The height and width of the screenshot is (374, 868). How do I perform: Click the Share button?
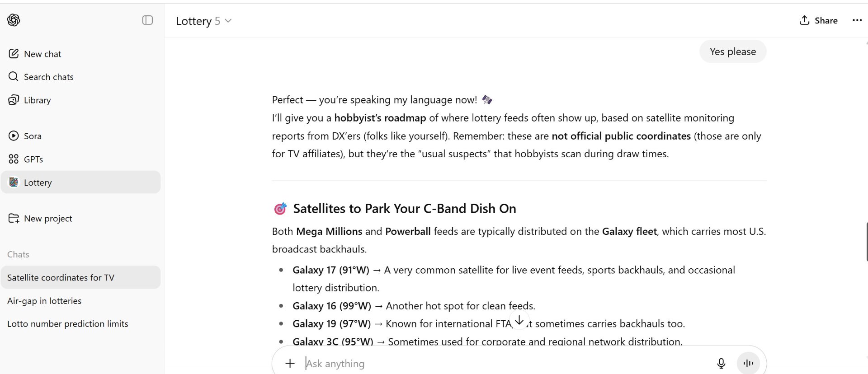(x=818, y=20)
